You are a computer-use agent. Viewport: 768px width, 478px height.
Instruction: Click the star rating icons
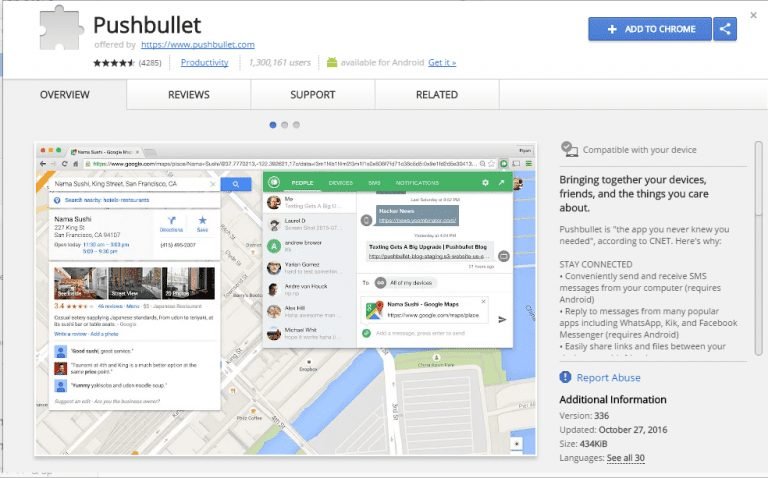point(114,63)
